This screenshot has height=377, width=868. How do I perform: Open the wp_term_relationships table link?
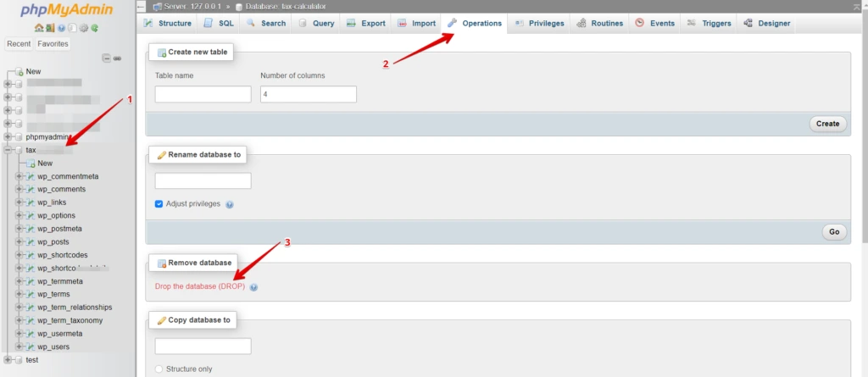pos(75,308)
